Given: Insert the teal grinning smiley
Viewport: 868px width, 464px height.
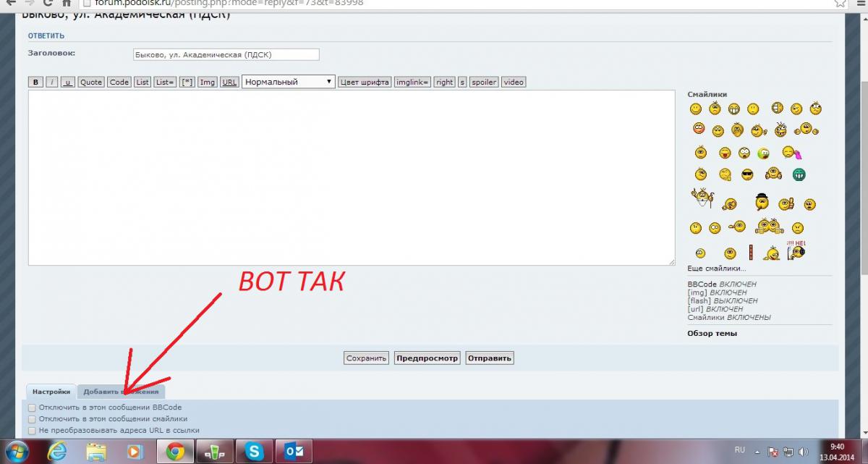Looking at the screenshot, I should point(799,174).
